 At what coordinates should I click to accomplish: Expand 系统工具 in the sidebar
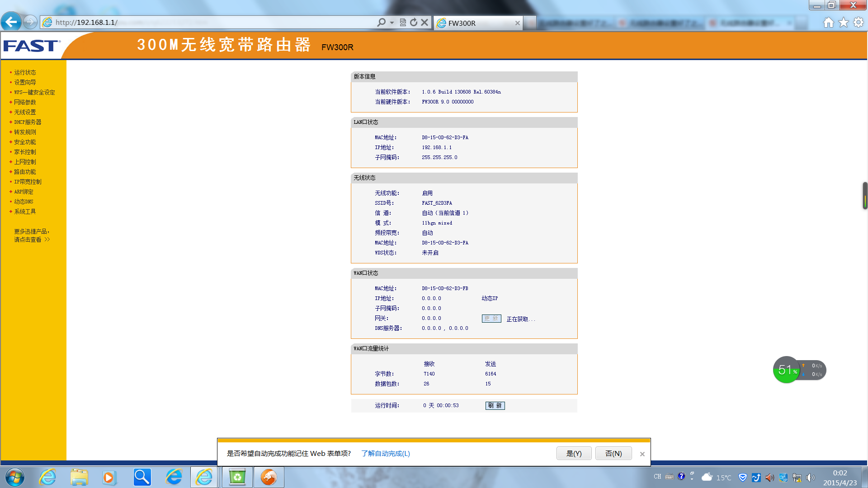pos(25,211)
